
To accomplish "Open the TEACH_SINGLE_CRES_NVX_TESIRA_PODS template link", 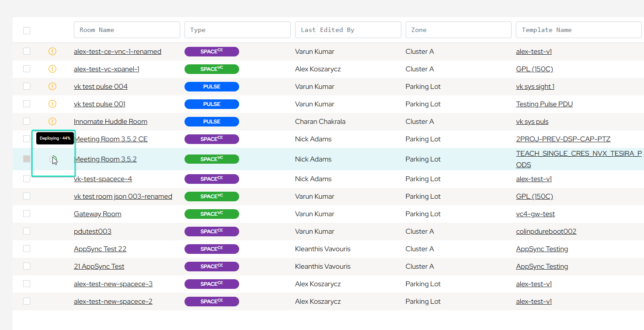I will [579, 159].
